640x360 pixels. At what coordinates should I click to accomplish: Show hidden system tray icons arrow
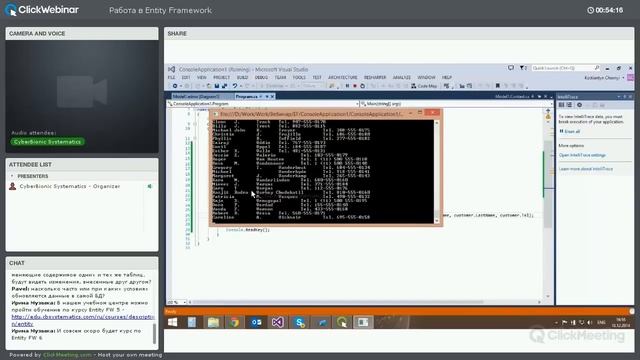coord(556,322)
